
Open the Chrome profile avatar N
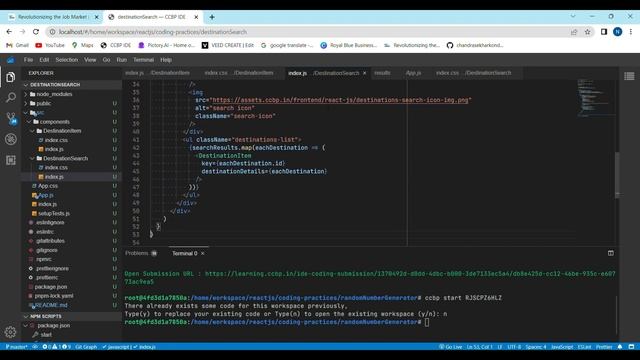pyautogui.click(x=617, y=32)
